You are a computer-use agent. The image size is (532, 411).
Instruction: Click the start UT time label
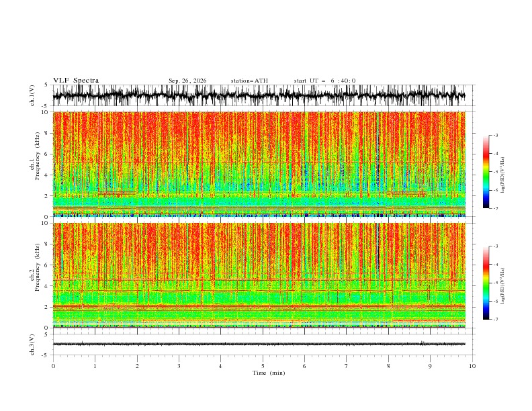coord(324,81)
